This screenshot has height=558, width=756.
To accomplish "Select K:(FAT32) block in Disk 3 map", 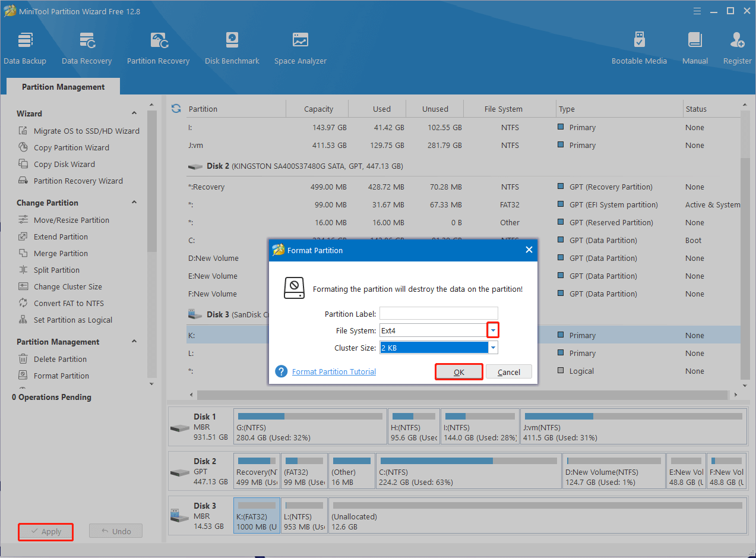I will (257, 516).
